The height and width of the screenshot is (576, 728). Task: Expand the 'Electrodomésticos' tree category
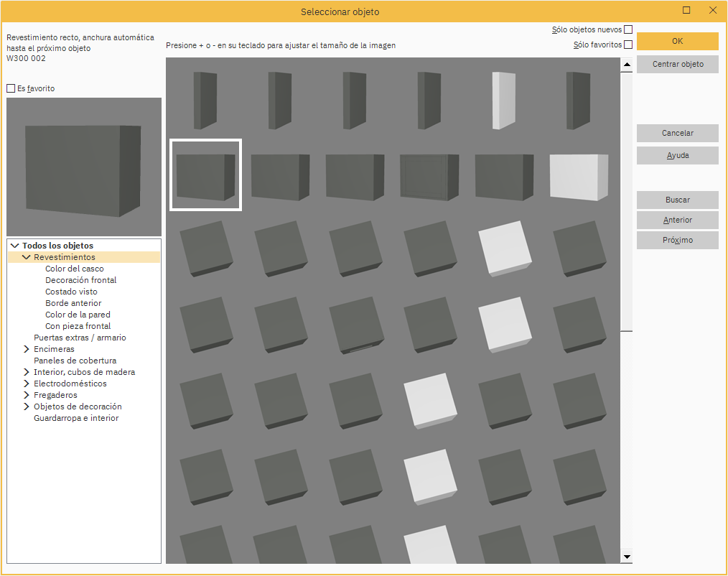(x=27, y=384)
